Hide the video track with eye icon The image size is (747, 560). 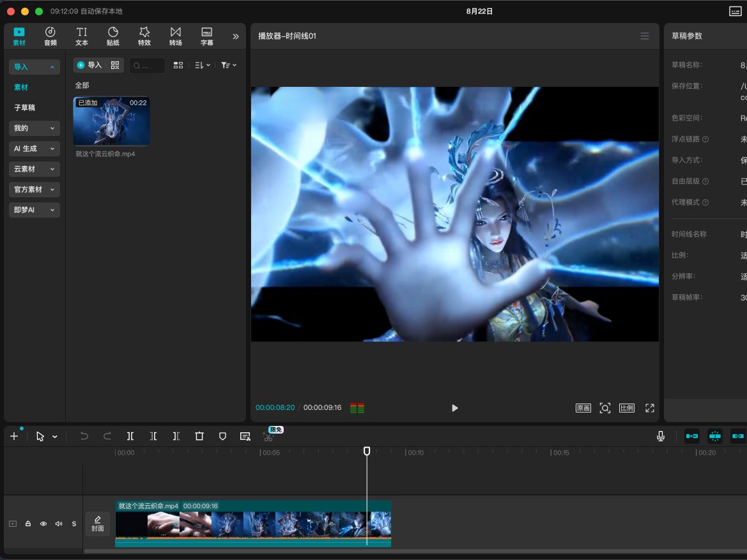[x=43, y=524]
